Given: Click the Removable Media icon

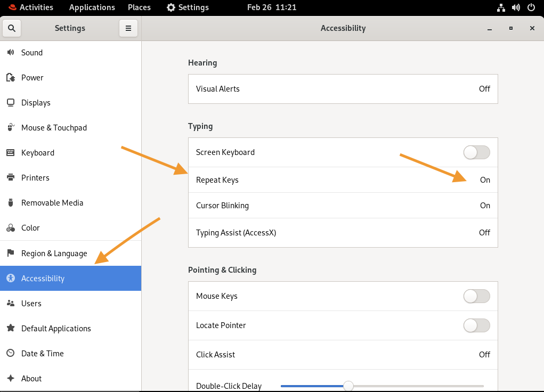Looking at the screenshot, I should coord(11,202).
